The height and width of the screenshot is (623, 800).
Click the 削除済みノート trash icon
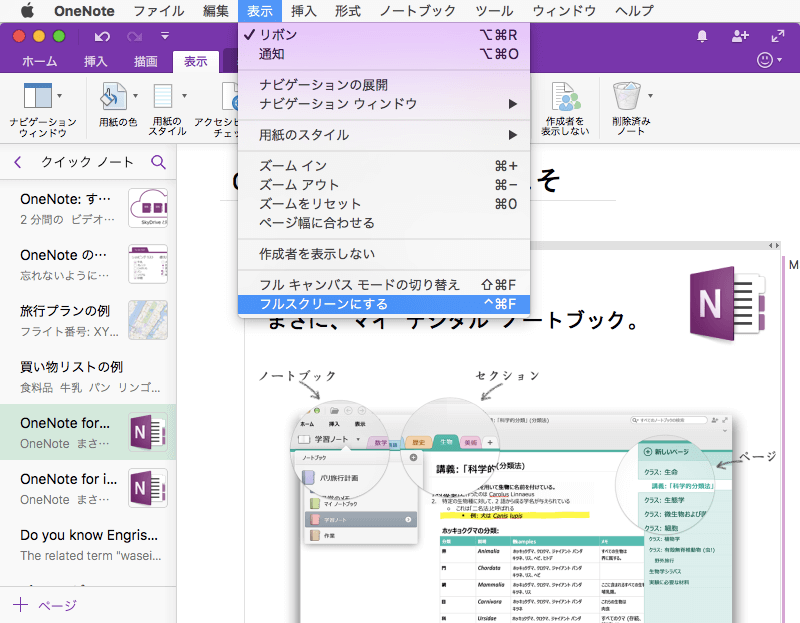[627, 96]
